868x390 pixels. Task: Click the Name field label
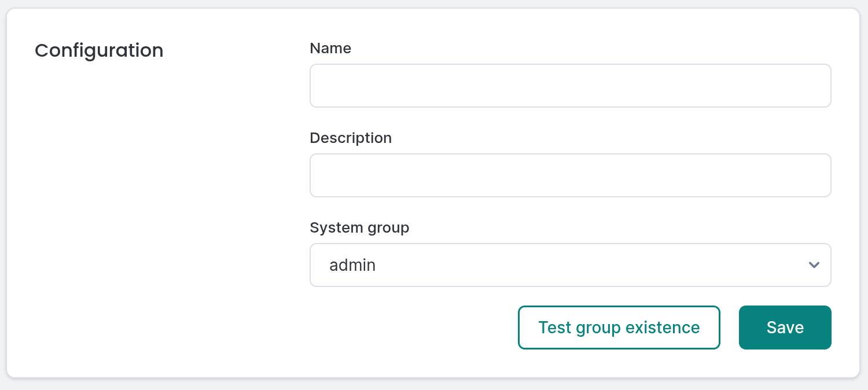330,49
